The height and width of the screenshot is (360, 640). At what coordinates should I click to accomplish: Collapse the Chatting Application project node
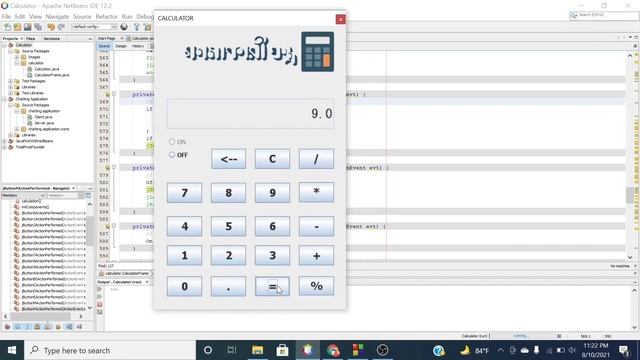[4, 99]
